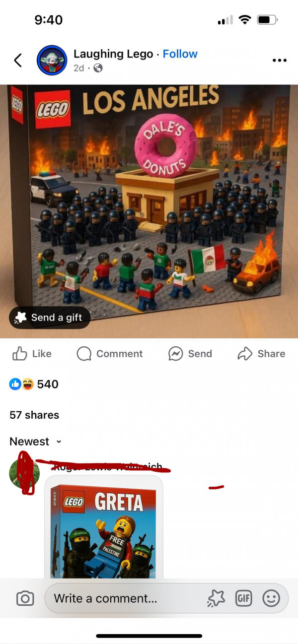Open Laughing Lego profile picture
The width and height of the screenshot is (298, 644).
(x=52, y=61)
